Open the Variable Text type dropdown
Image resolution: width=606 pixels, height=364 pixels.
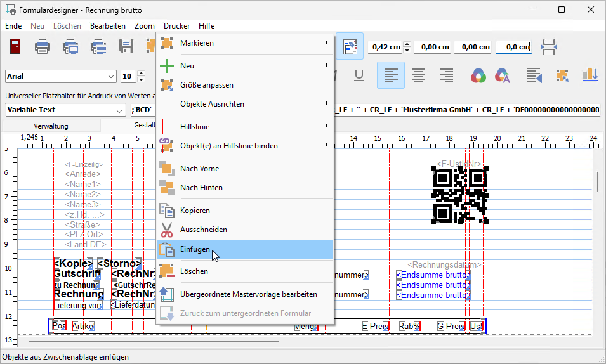point(120,110)
